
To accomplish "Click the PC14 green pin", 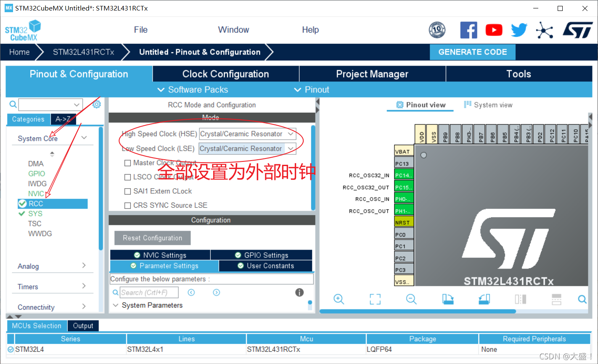I will pyautogui.click(x=404, y=175).
